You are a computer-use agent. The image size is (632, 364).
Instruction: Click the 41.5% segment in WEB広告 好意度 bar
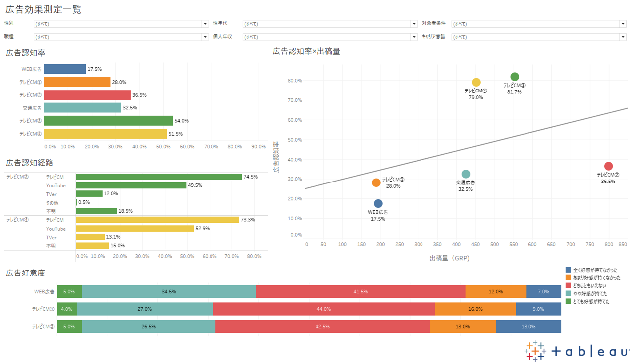tap(360, 292)
